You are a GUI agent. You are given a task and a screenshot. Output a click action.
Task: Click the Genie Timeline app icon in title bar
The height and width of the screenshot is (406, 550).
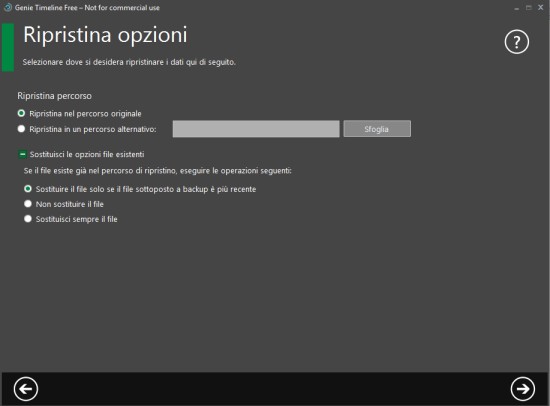coord(7,7)
